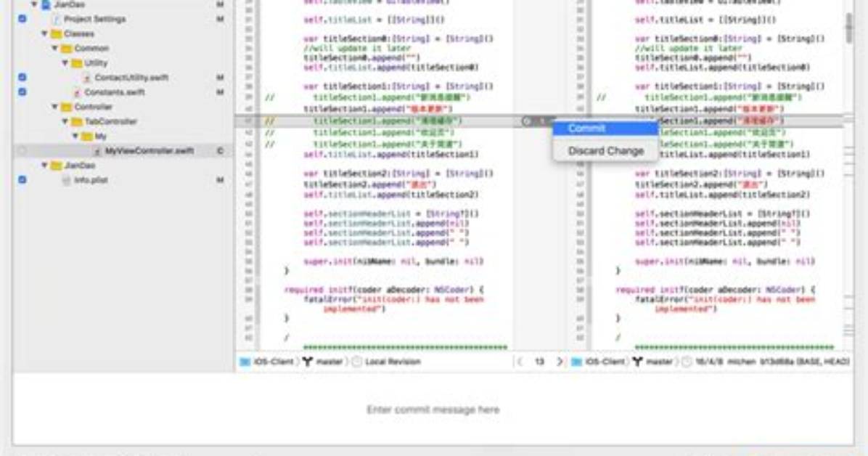Select the Project Settings row name
Viewport: 868px width, 456px height.
pos(94,19)
